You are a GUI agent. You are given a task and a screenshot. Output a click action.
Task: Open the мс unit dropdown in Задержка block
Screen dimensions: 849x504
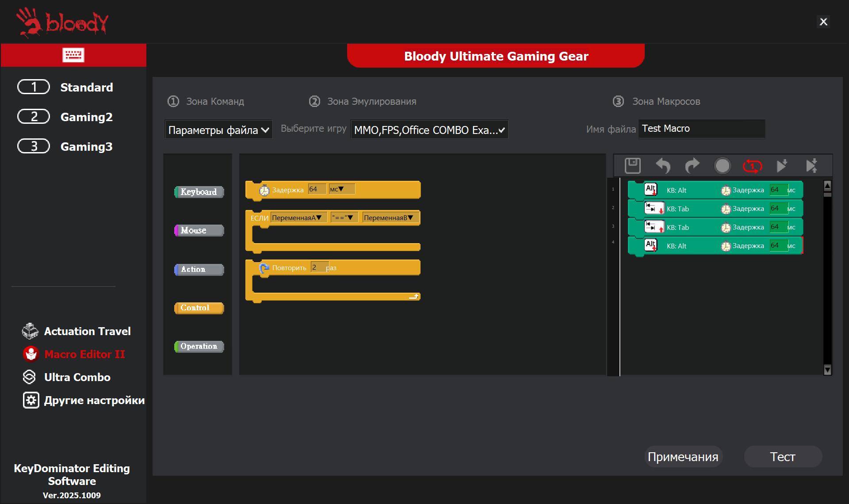point(341,189)
